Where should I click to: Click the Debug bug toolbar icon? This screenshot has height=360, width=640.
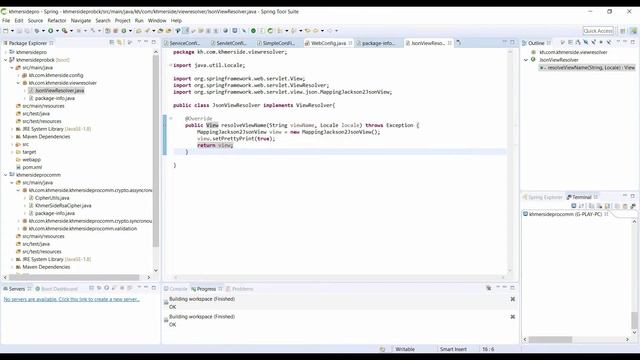pyautogui.click(x=37, y=31)
